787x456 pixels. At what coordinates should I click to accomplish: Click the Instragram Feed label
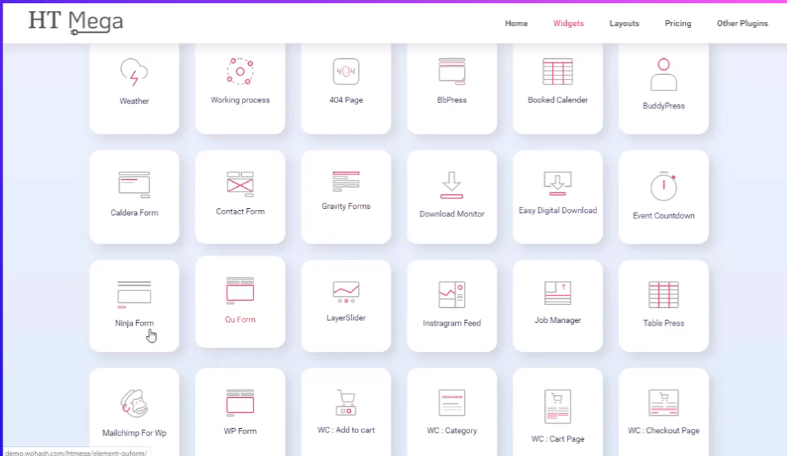click(452, 323)
